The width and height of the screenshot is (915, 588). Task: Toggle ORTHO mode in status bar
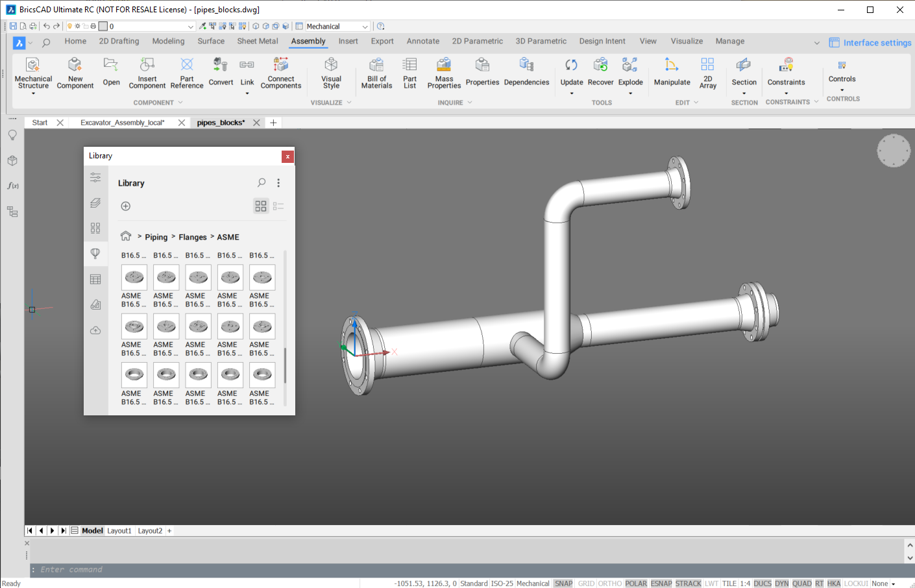610,583
